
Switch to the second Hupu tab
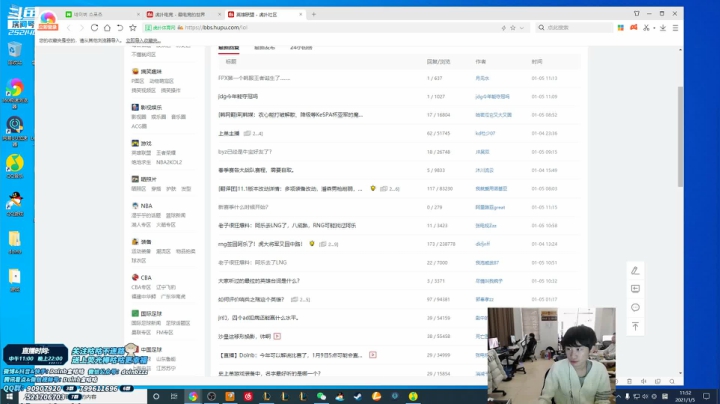tap(183, 14)
